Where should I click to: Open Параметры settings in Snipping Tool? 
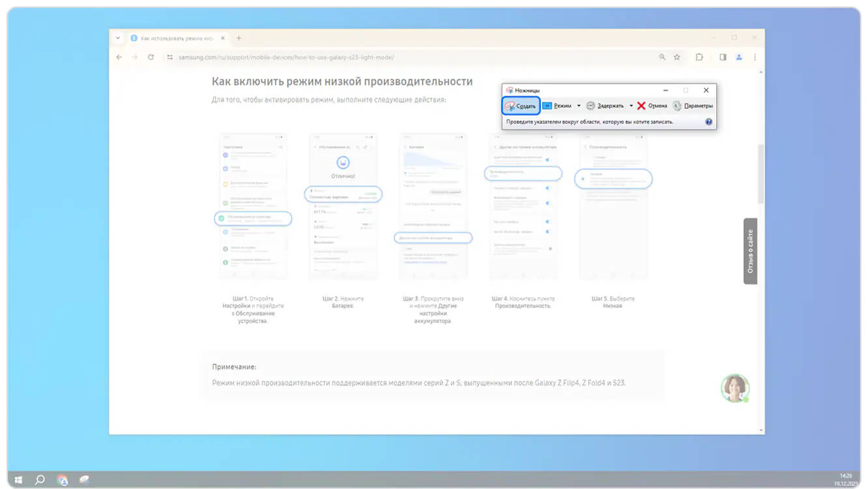[693, 106]
